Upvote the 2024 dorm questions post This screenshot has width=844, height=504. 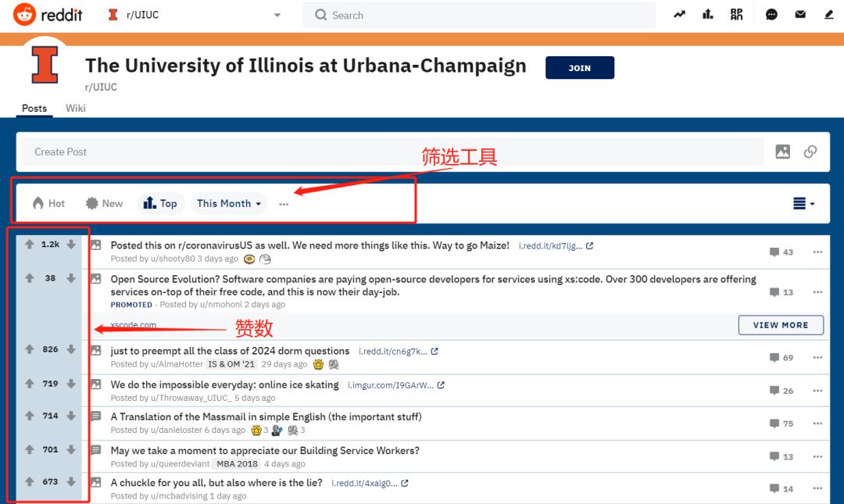30,349
